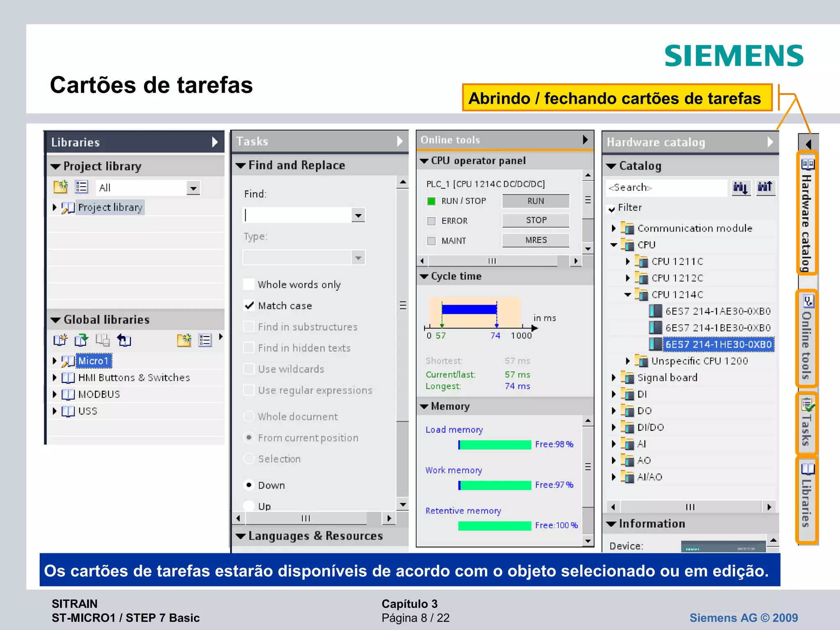
Task: Click the open global library icon
Action: [81, 340]
